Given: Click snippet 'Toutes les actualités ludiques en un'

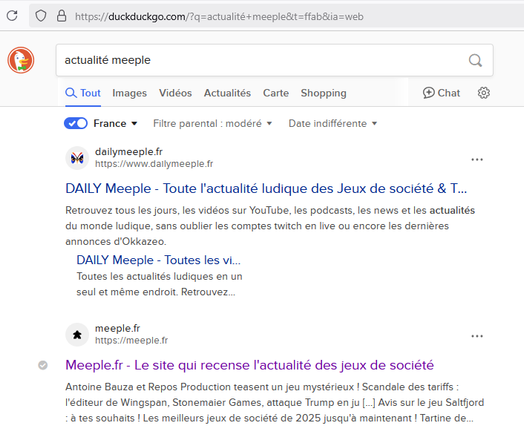Looking at the screenshot, I should tap(159, 276).
